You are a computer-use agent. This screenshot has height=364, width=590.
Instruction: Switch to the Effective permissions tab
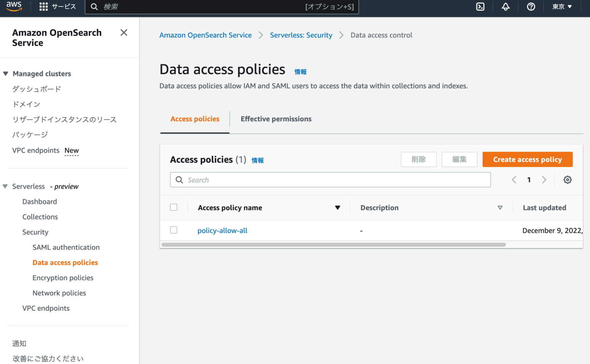[x=276, y=119]
